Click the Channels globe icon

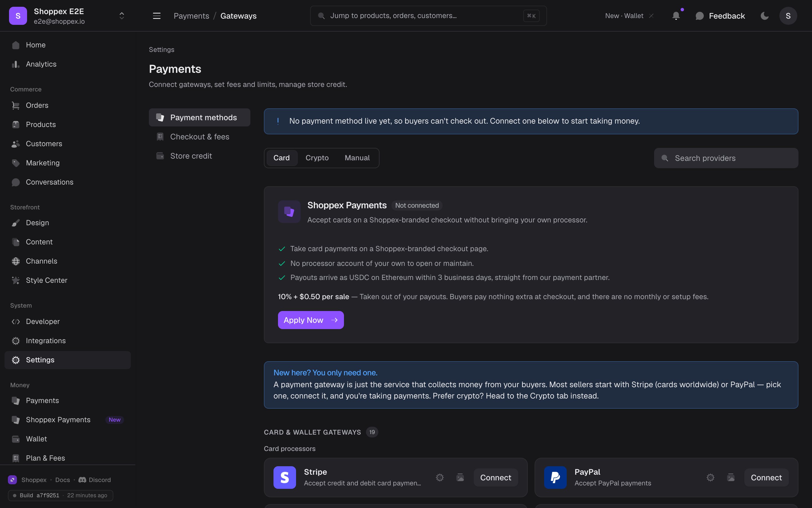click(x=16, y=261)
